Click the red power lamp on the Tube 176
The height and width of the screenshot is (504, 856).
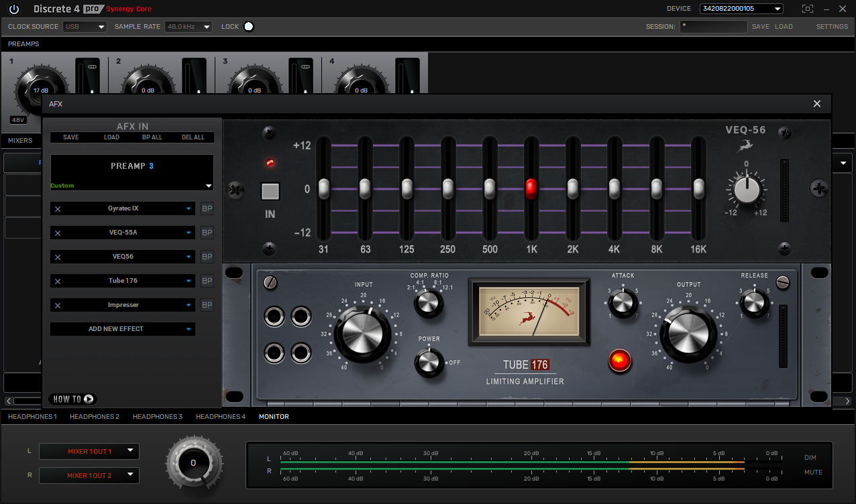pyautogui.click(x=619, y=361)
